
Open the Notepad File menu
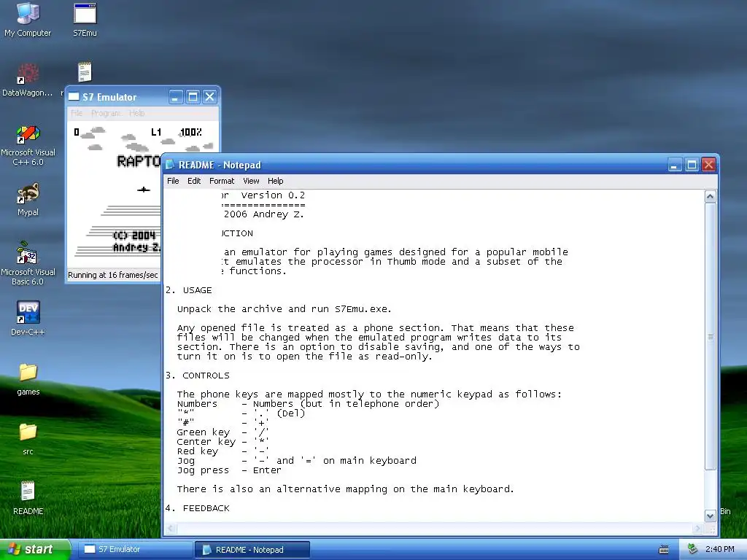pos(173,181)
